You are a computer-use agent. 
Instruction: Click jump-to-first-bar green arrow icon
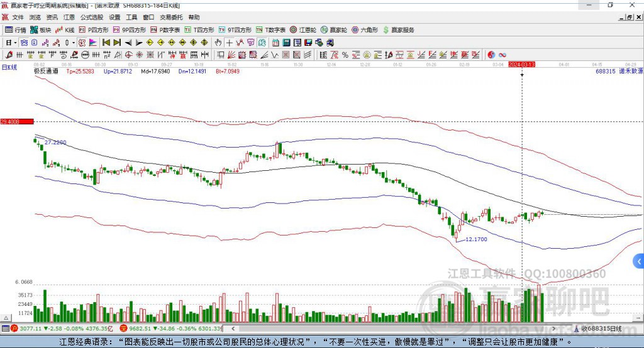click(106, 43)
